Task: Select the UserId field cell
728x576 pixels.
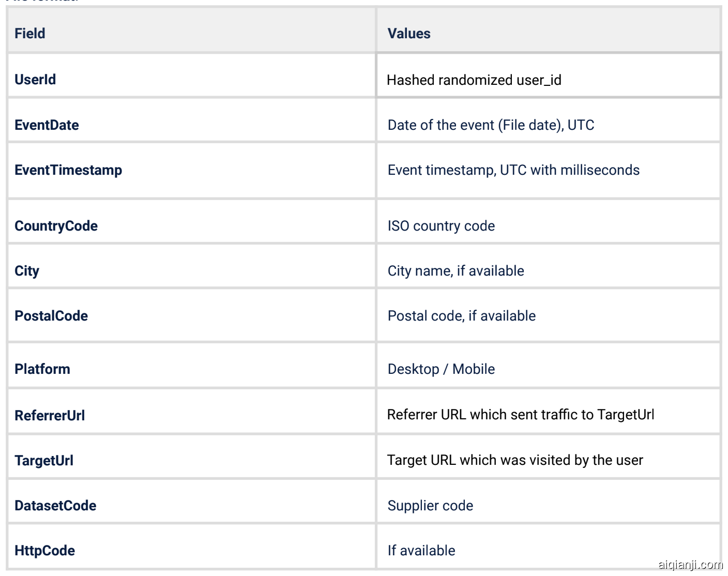Action: [35, 80]
